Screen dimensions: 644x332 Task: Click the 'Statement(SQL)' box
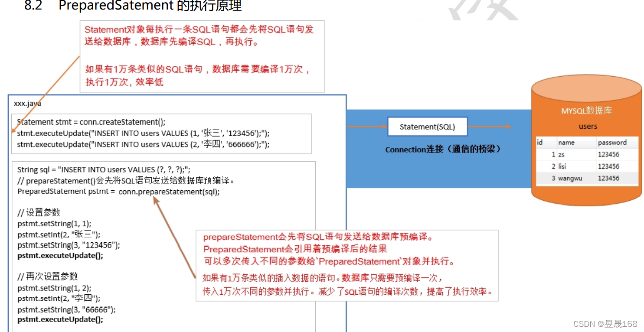pyautogui.click(x=427, y=127)
